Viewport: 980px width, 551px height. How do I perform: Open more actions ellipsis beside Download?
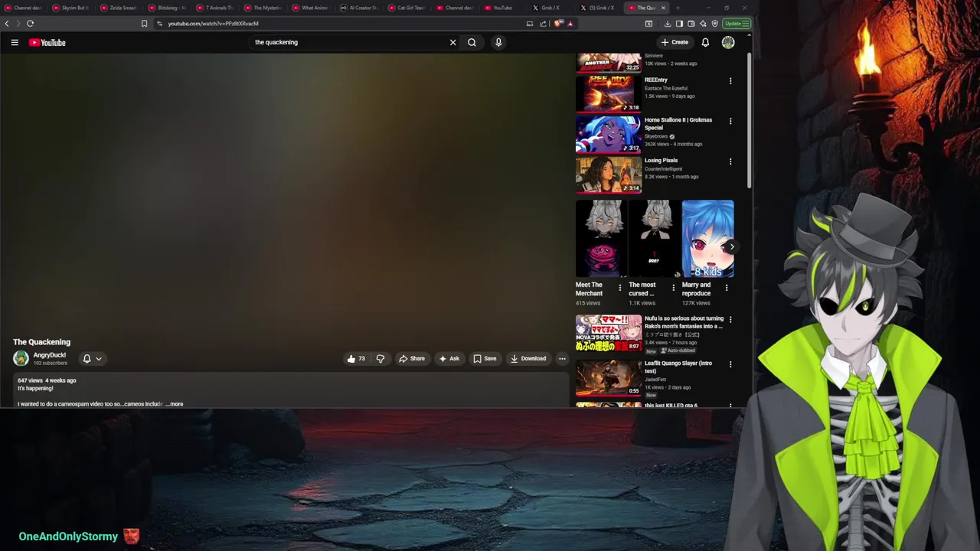[562, 358]
